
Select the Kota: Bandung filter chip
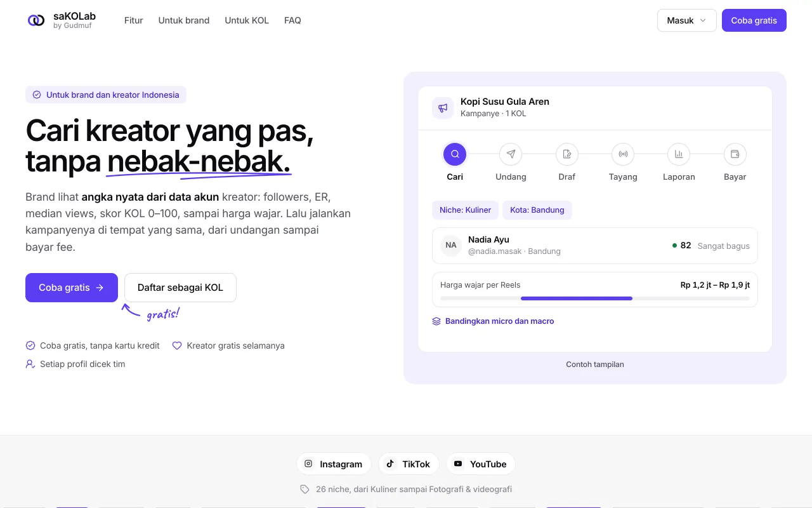537,210
